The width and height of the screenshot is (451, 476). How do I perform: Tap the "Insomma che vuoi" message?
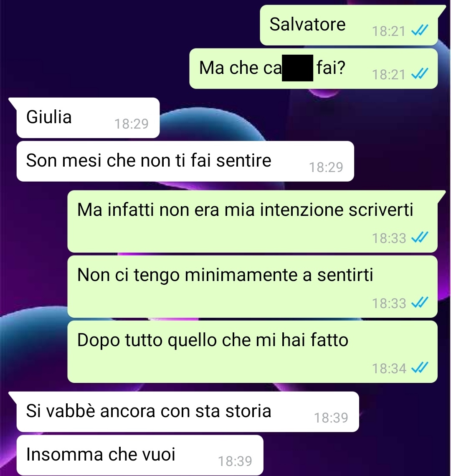tap(140, 456)
